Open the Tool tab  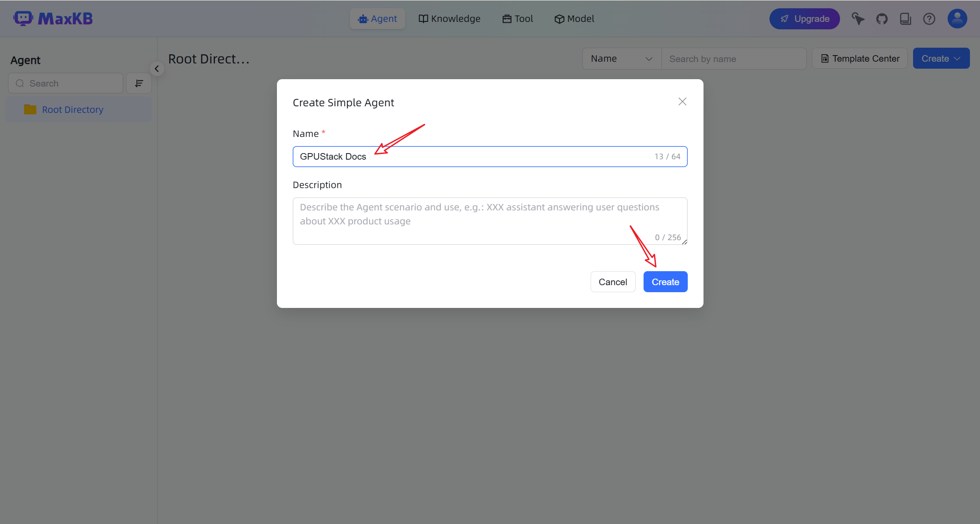point(518,19)
